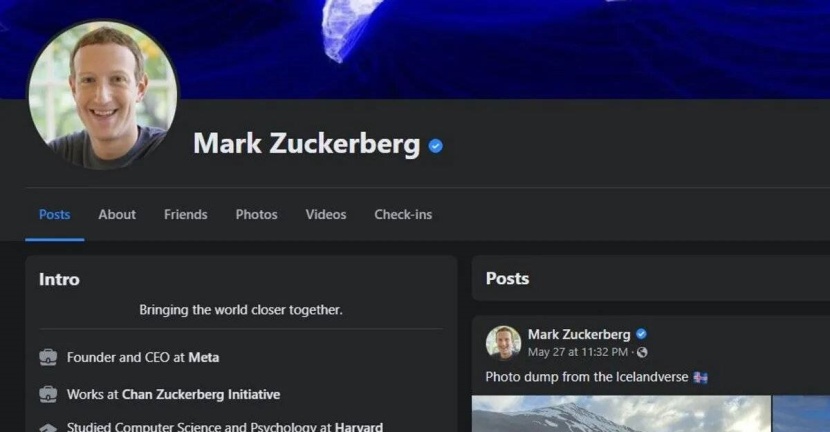
Task: Switch to the About tab
Action: click(x=117, y=214)
